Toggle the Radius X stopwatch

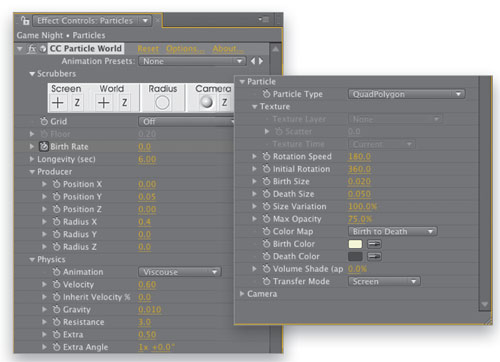coord(57,222)
